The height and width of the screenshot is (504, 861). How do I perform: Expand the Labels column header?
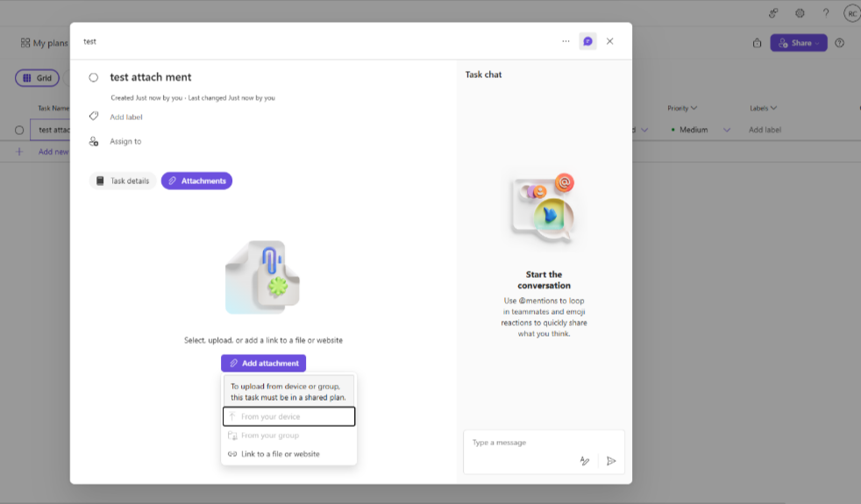[x=764, y=108]
